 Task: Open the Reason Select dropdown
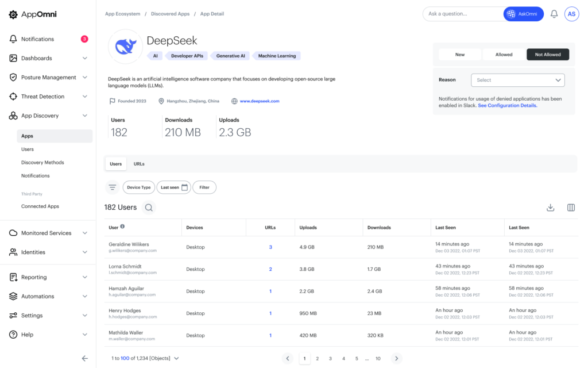[x=518, y=80]
